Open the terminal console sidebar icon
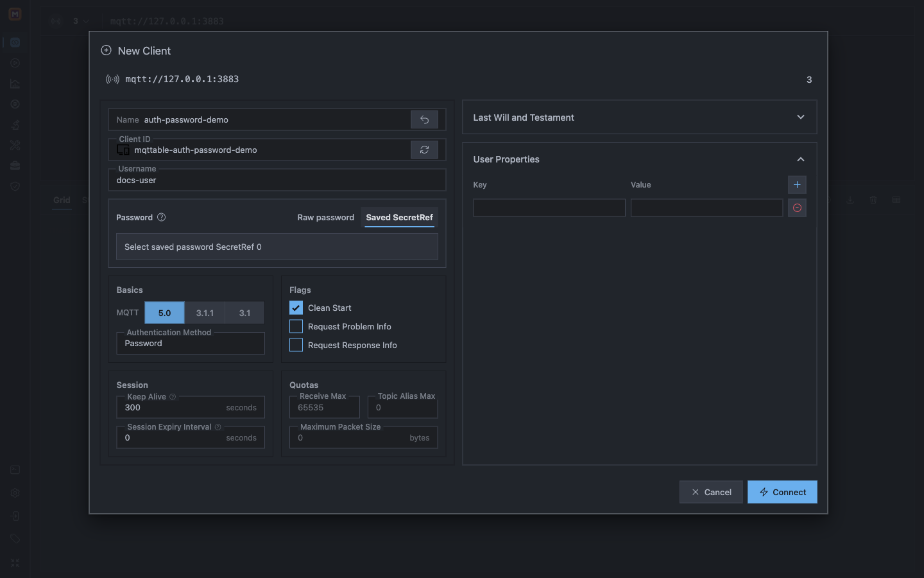 [x=15, y=470]
